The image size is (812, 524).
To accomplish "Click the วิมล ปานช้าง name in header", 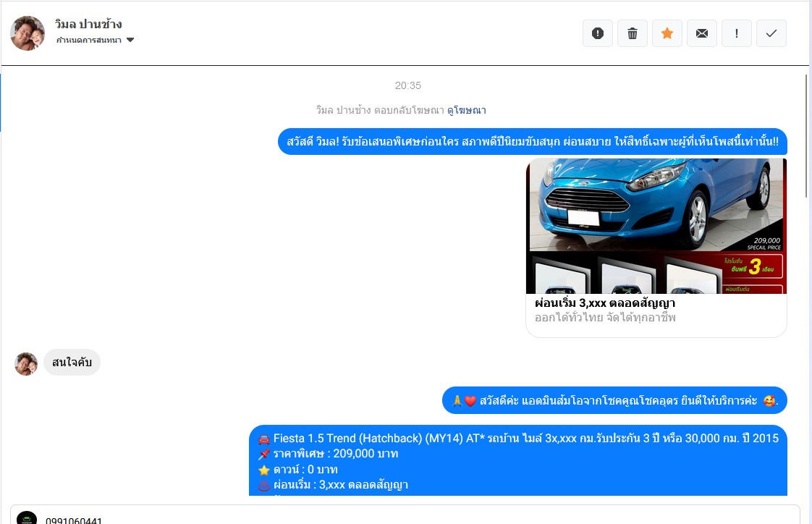I will coord(88,24).
